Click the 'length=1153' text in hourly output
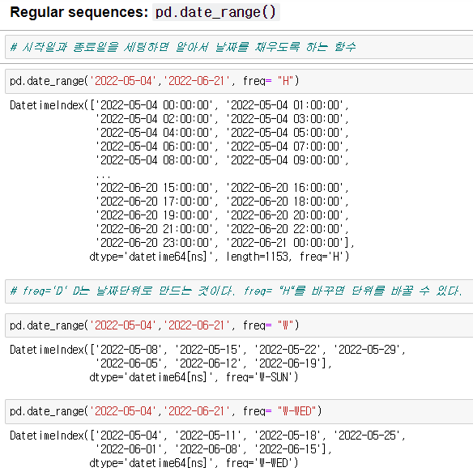473x476 pixels. click(257, 257)
